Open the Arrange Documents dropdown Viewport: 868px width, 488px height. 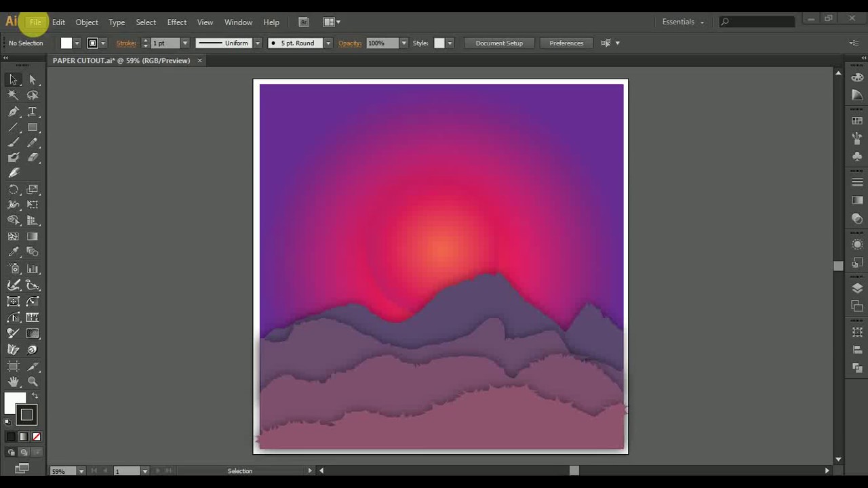332,22
